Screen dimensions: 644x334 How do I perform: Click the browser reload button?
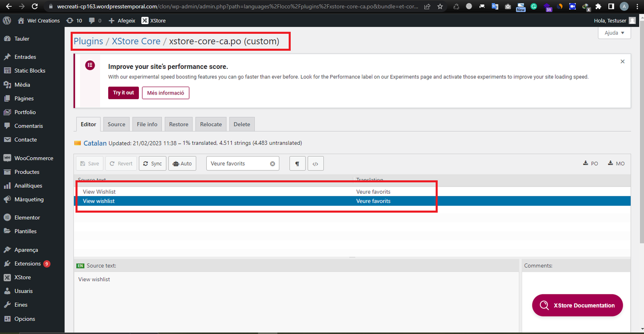[34, 7]
